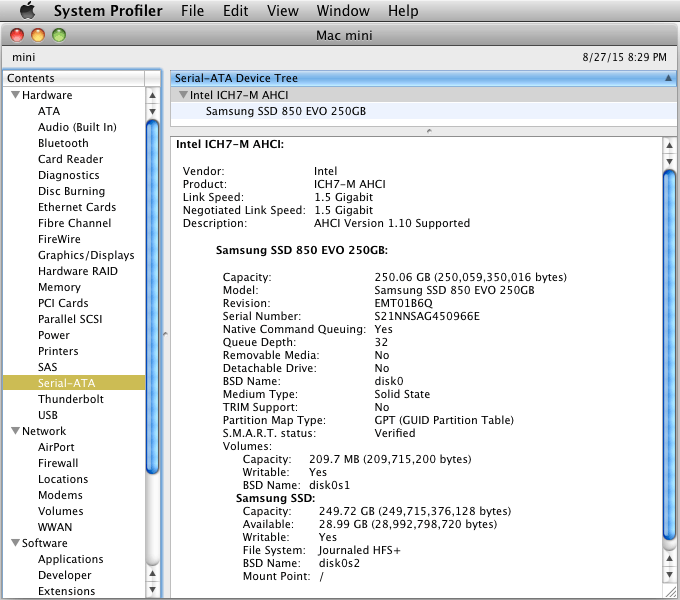Screen dimensions: 680x600
Task: Click sidebar scroll-down arrow at bottom
Action: point(152,590)
